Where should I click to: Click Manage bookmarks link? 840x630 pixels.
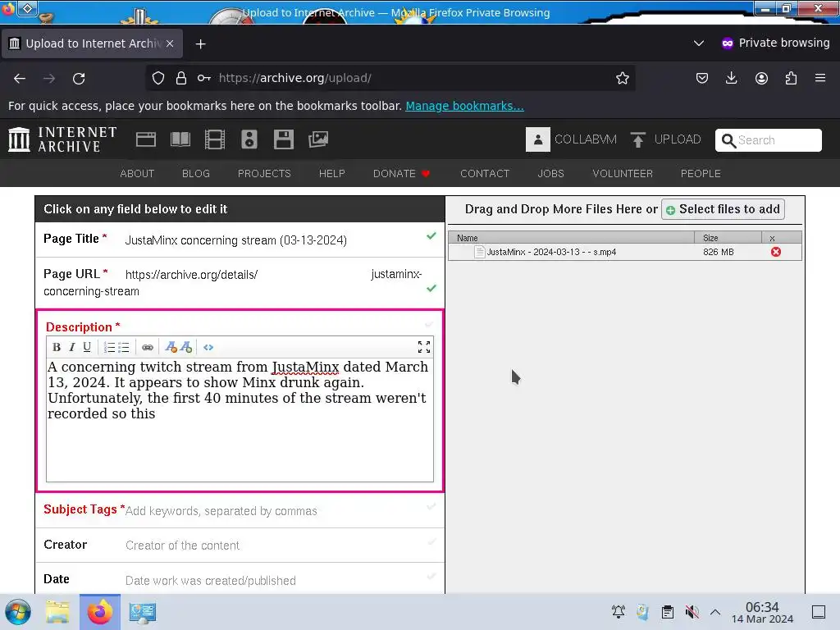pos(464,106)
